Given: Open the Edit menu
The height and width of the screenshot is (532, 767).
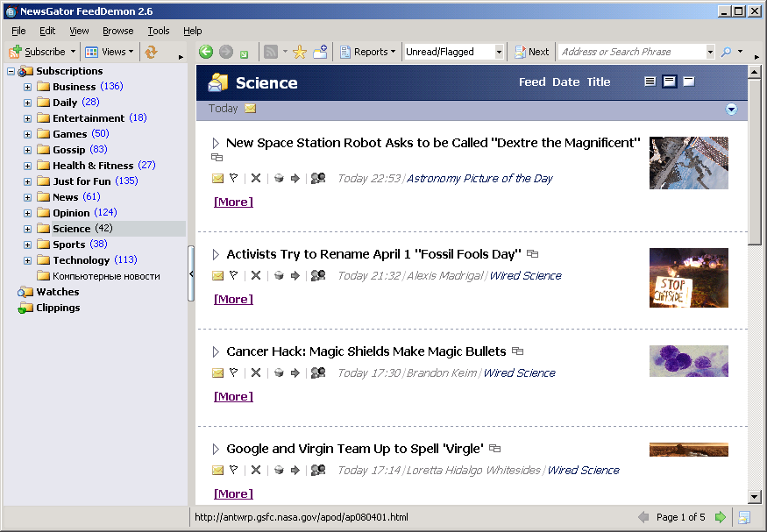Looking at the screenshot, I should click(x=47, y=31).
